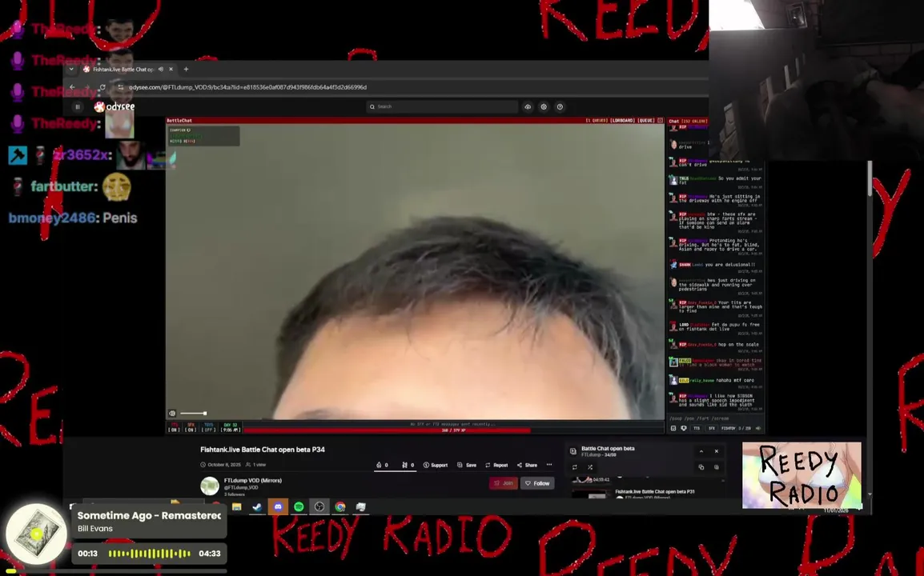Open a new browser tab
Viewport: 924px width, 576px height.
[187, 69]
